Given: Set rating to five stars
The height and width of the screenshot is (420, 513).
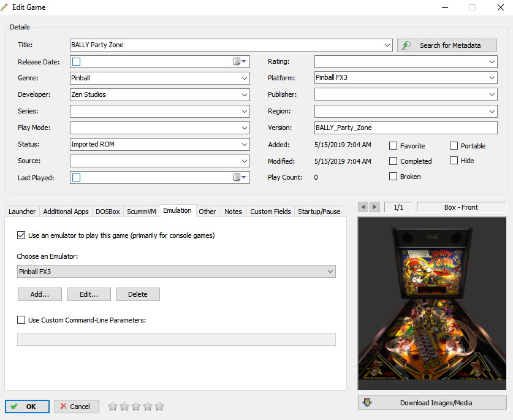Looking at the screenshot, I should [159, 407].
